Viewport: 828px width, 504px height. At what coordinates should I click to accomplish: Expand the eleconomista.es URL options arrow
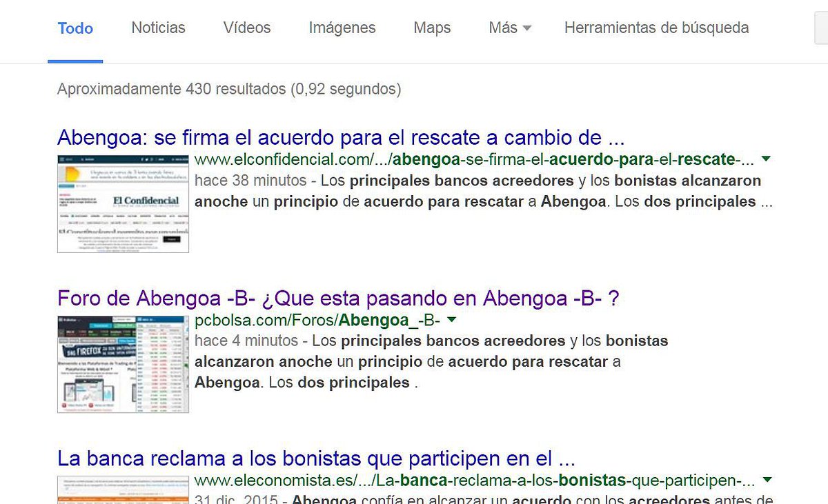pos(767,479)
